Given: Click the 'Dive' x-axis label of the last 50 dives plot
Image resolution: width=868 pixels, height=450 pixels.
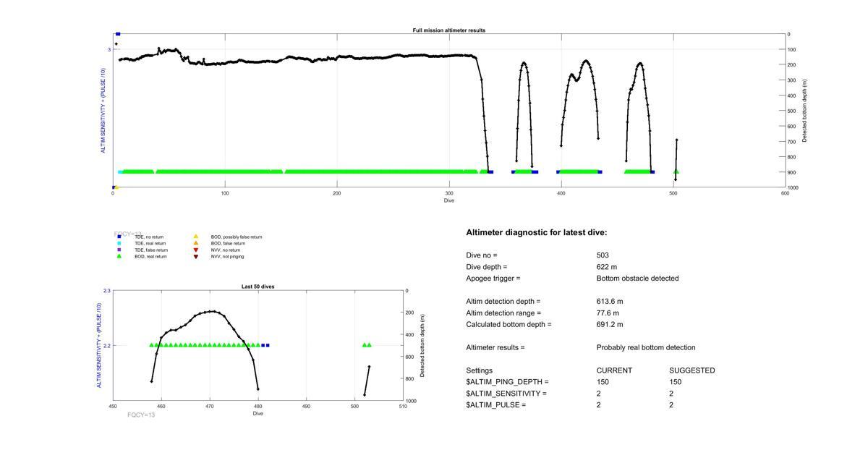Looking at the screenshot, I should 258,414.
